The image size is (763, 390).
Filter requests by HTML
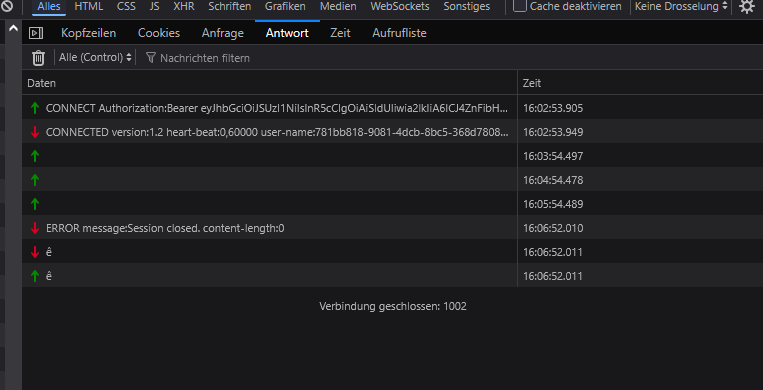(x=89, y=7)
